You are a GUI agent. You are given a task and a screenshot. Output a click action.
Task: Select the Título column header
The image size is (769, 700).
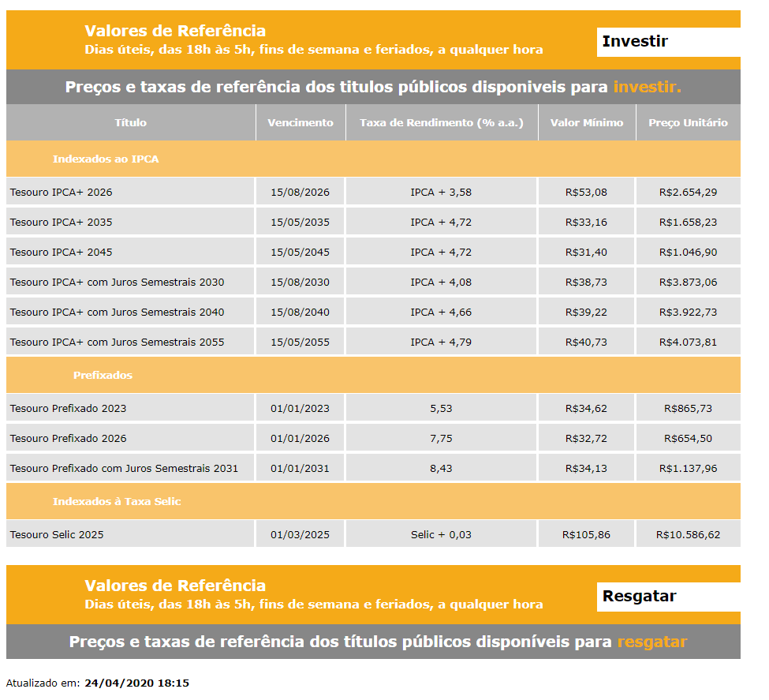coord(131,123)
